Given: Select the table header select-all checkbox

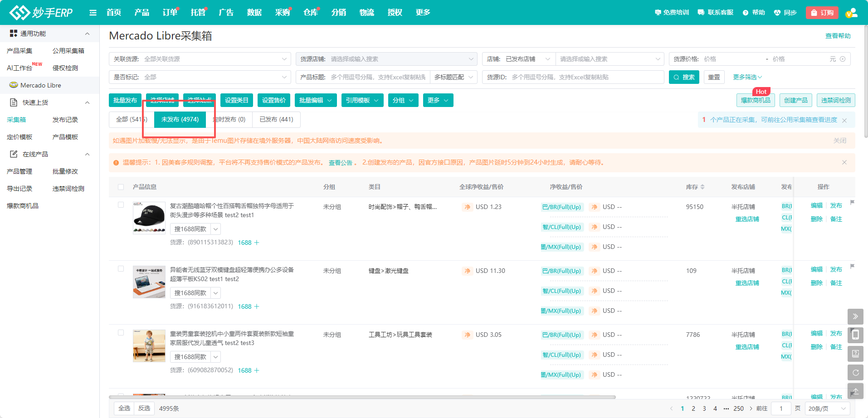Looking at the screenshot, I should tap(121, 187).
